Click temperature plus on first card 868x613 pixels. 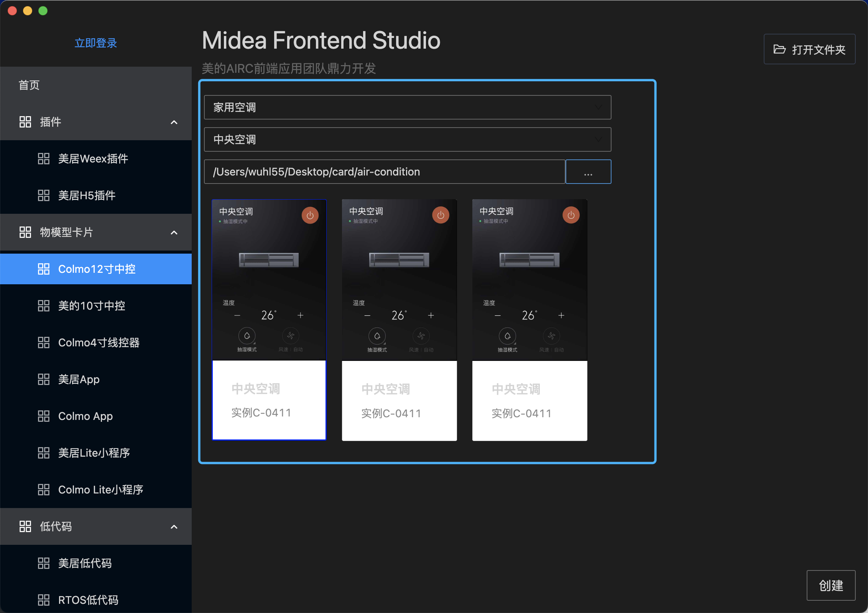(301, 315)
